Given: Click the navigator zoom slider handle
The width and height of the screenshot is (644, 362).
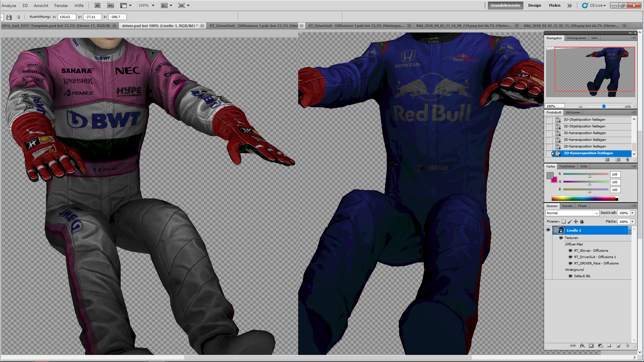Looking at the screenshot, I should click(x=604, y=106).
